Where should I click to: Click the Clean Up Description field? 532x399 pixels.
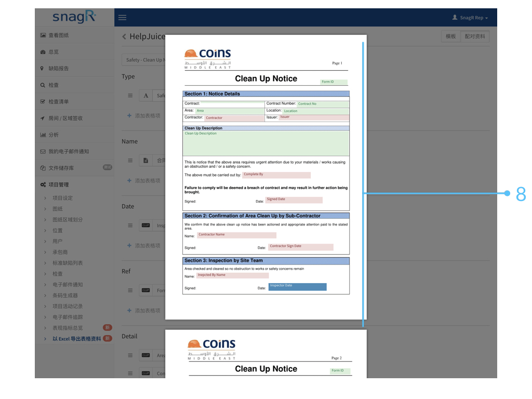click(266, 143)
